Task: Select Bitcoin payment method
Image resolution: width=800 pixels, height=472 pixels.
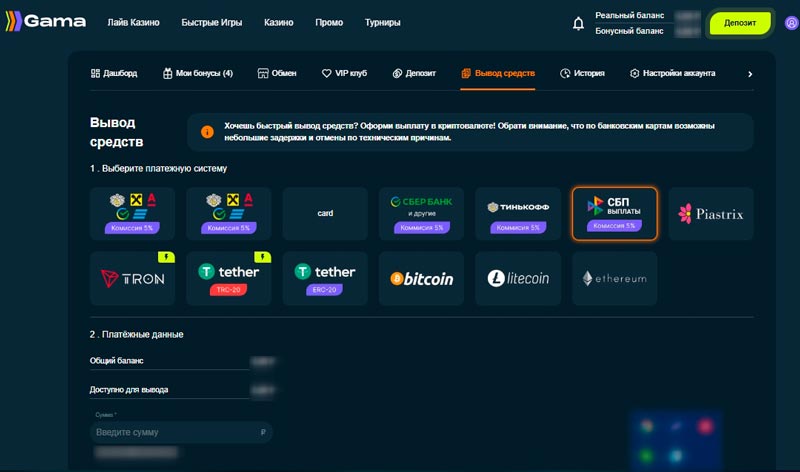Action: 421,278
